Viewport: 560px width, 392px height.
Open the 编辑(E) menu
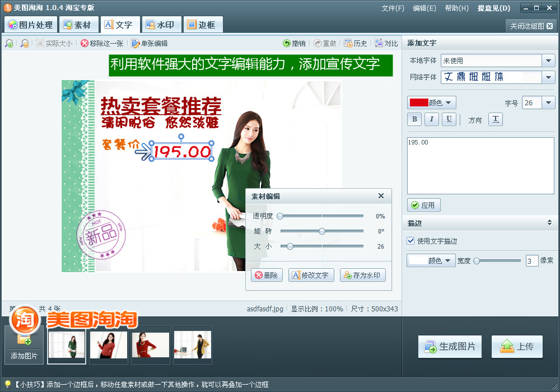point(424,8)
